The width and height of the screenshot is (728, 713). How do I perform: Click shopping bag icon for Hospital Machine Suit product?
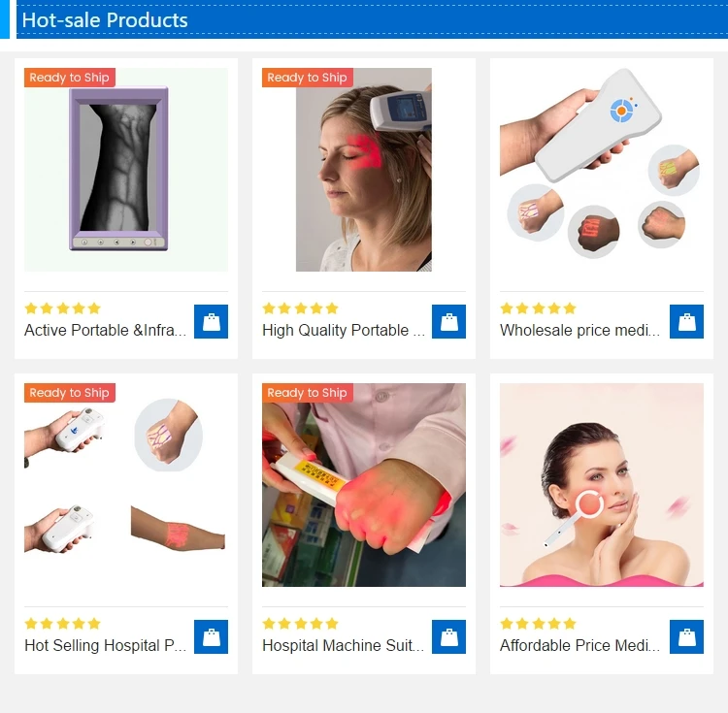448,636
